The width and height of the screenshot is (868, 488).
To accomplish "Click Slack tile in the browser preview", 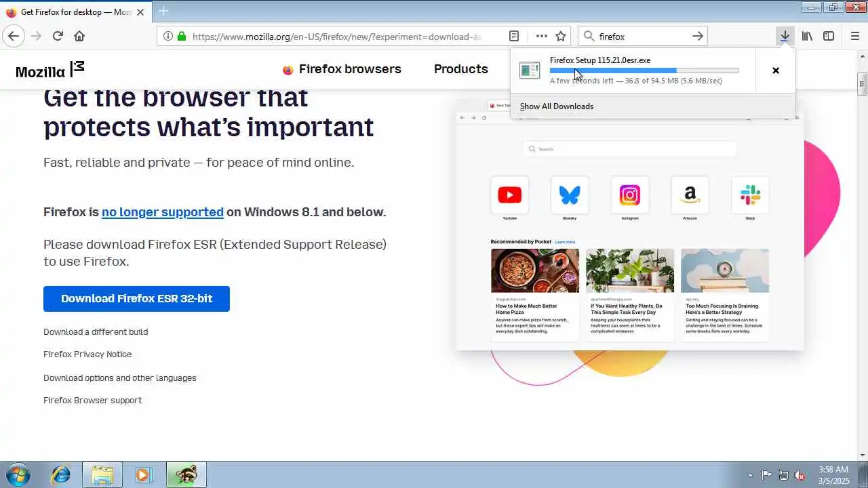I will [750, 196].
